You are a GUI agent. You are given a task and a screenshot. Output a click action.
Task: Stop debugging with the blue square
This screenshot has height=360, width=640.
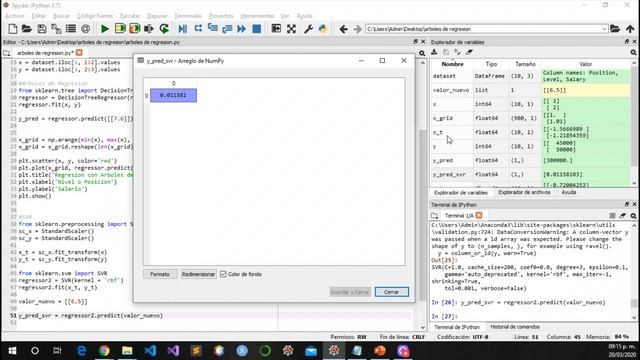257,29
